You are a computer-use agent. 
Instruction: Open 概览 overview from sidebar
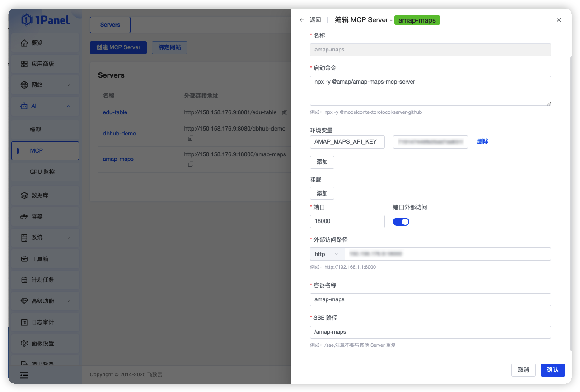click(x=45, y=43)
